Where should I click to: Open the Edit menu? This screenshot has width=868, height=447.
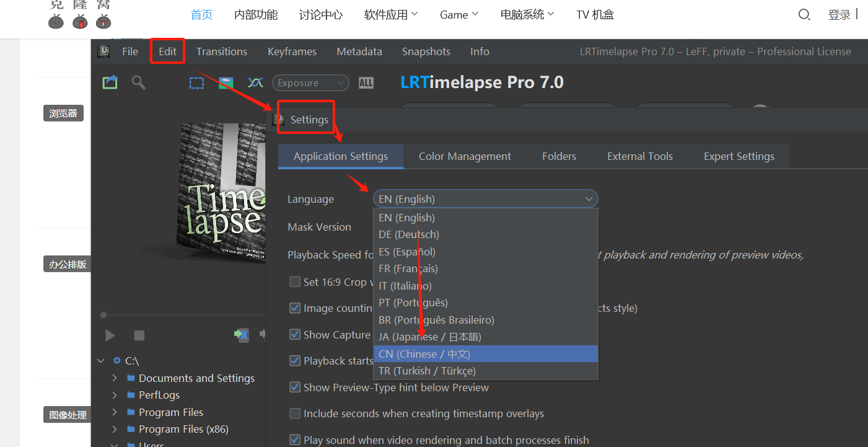167,51
